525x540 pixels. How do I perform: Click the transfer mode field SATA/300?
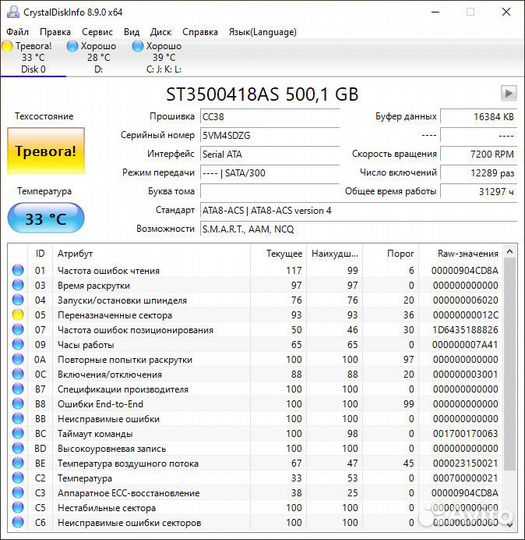click(270, 173)
